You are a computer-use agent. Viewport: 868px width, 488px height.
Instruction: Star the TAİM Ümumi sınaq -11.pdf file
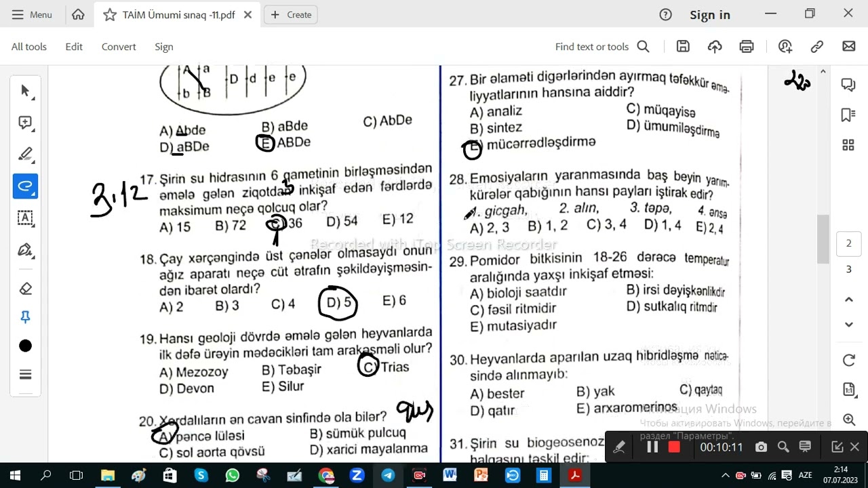[109, 14]
